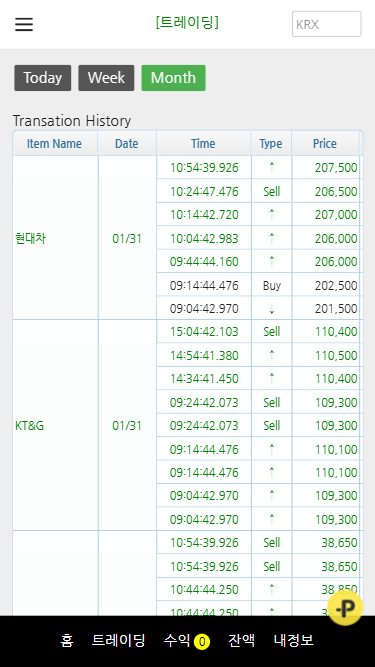
Task: Click the [트레이딩] page title
Action: click(x=187, y=22)
